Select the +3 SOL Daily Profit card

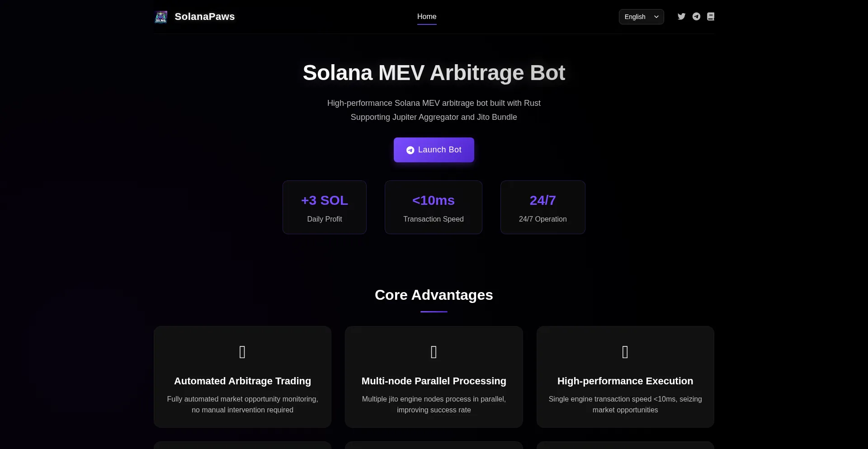(324, 208)
